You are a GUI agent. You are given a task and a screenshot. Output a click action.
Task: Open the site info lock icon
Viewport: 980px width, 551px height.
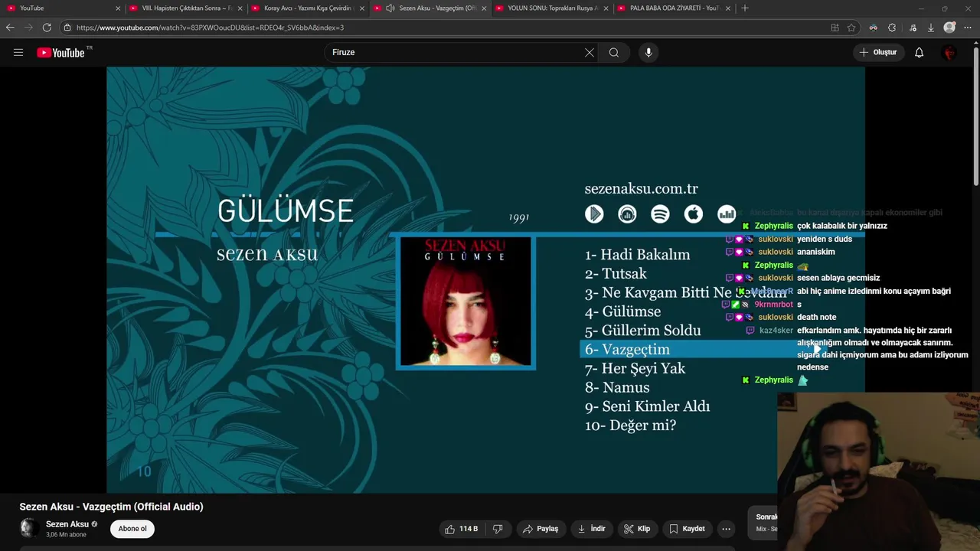coord(67,28)
